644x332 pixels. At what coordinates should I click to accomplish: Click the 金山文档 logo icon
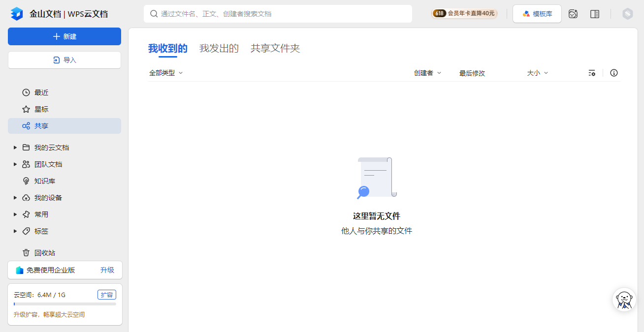(x=17, y=14)
